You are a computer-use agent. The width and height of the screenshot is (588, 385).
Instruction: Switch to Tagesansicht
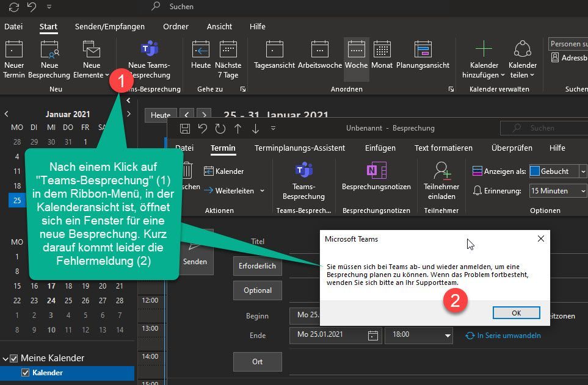pyautogui.click(x=275, y=55)
